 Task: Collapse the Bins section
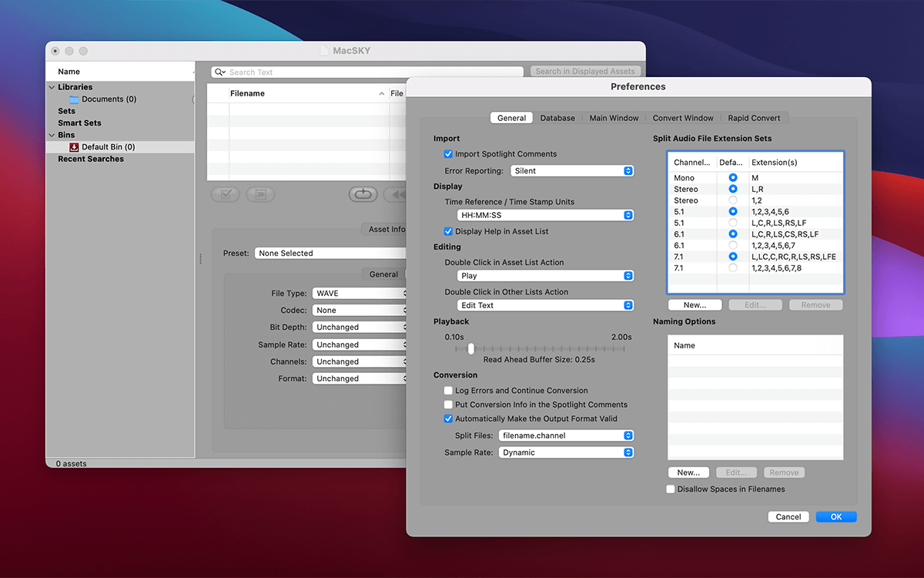tap(53, 135)
